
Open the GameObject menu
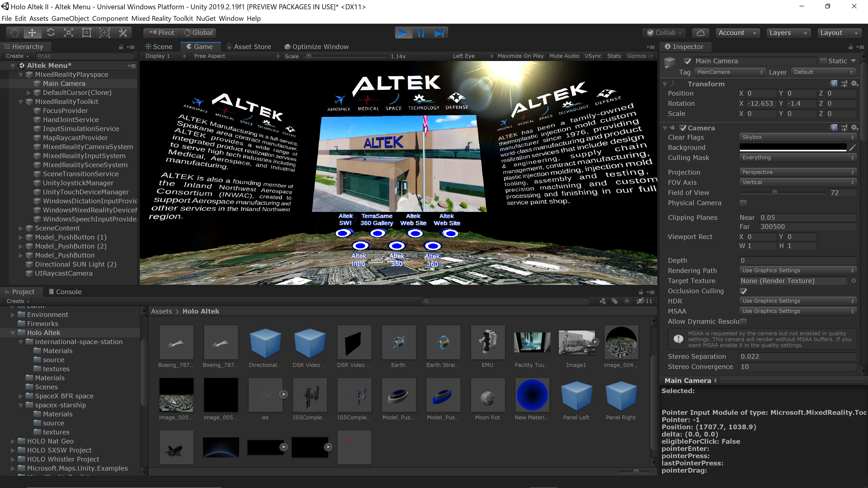70,19
